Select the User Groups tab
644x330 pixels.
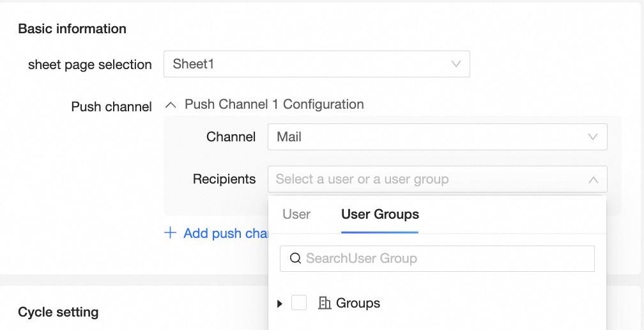[380, 214]
